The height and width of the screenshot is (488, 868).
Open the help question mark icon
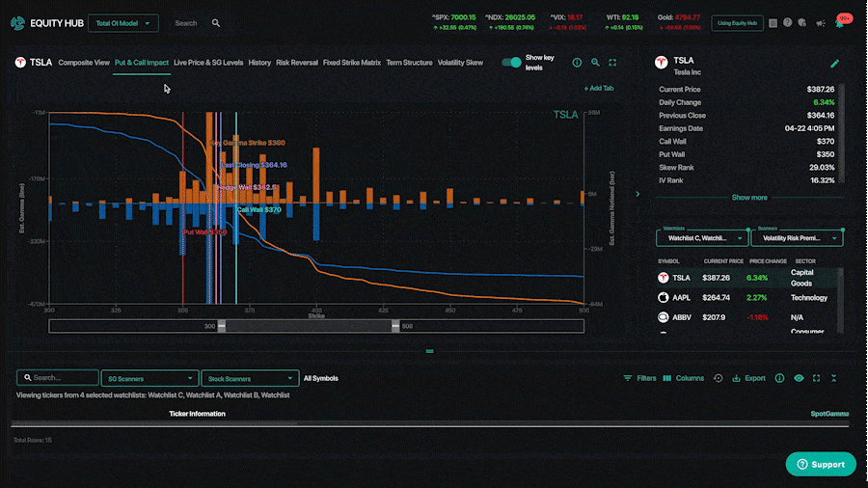(787, 23)
